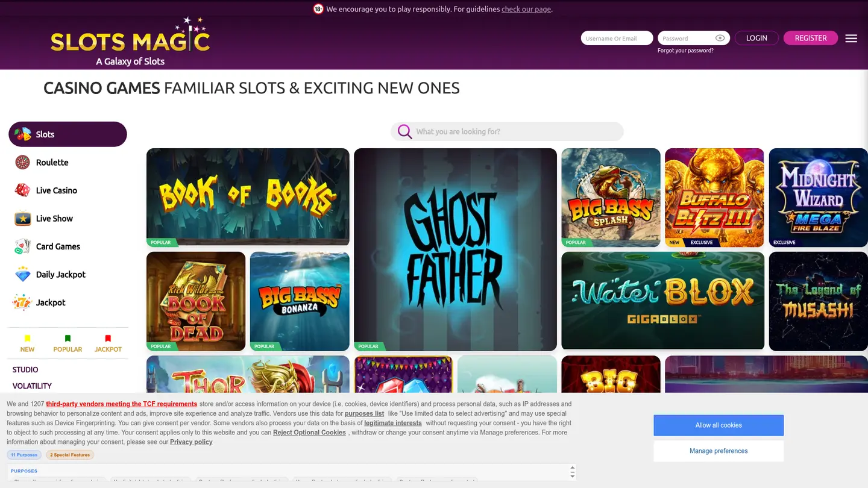Go to Daily Jackpot label
868x488 pixels.
pos(61,274)
